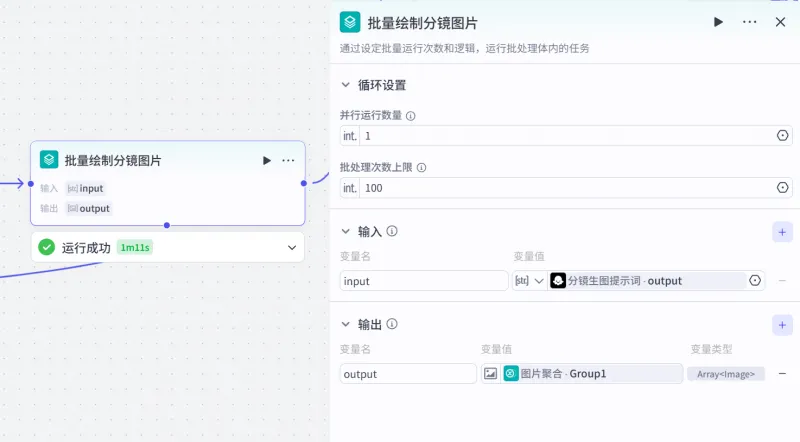The height and width of the screenshot is (442, 800).
Task: Expand the 运行成功 result dropdown
Action: point(292,248)
